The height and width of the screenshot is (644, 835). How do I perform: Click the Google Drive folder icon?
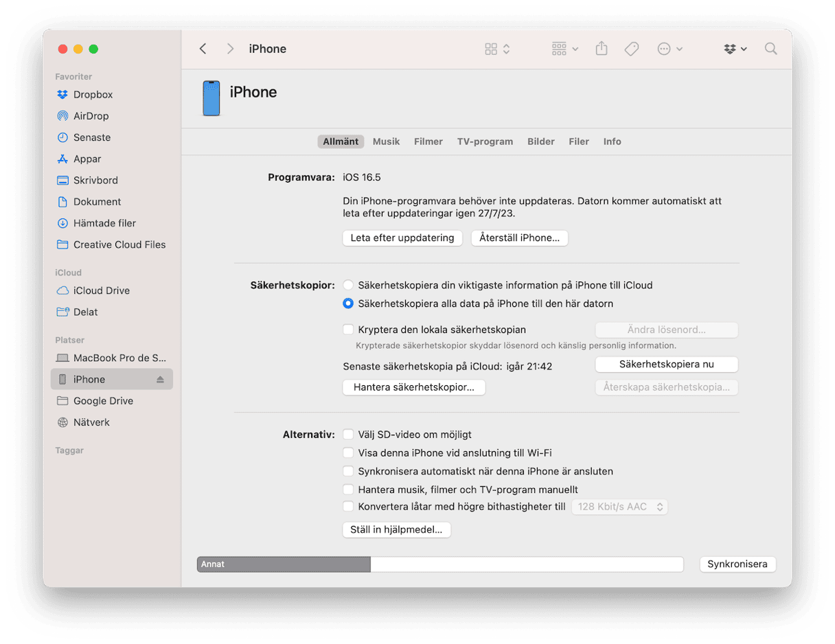pyautogui.click(x=62, y=401)
